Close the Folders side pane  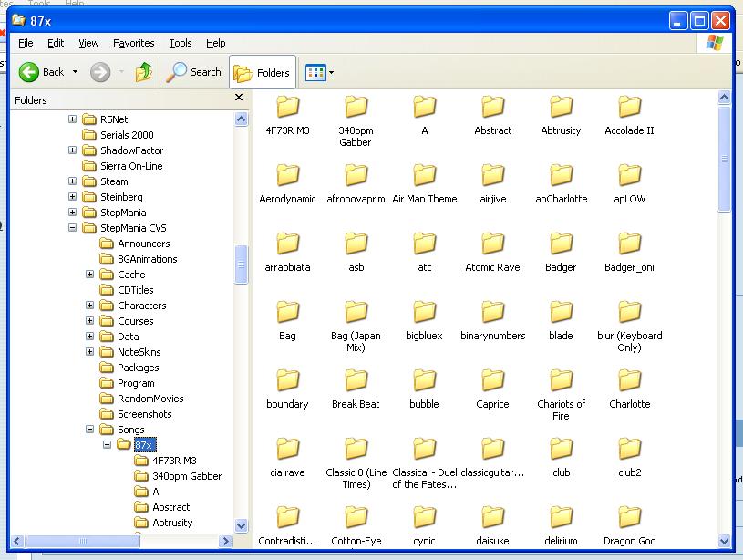pos(239,98)
